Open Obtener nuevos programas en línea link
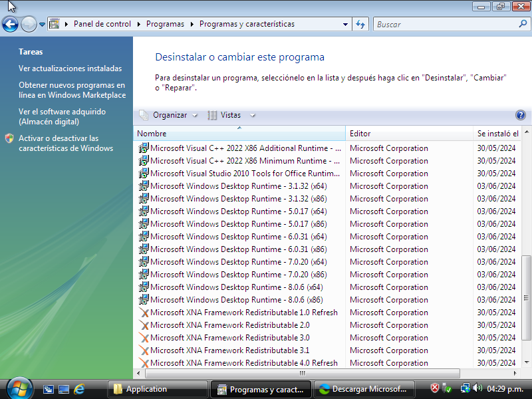 72,90
